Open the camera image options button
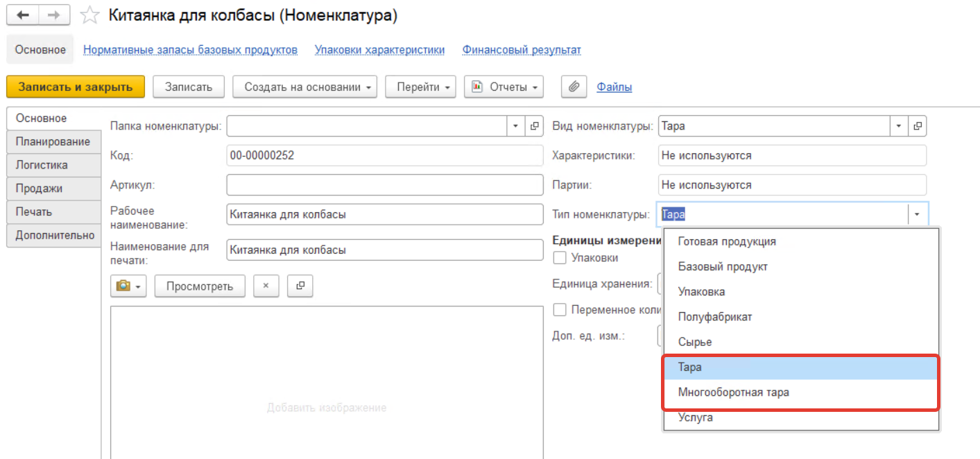 click(x=128, y=286)
